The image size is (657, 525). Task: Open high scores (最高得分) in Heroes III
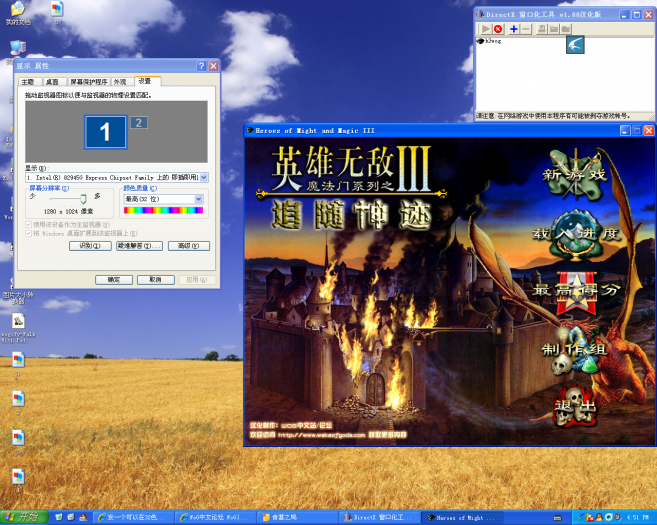click(x=576, y=292)
